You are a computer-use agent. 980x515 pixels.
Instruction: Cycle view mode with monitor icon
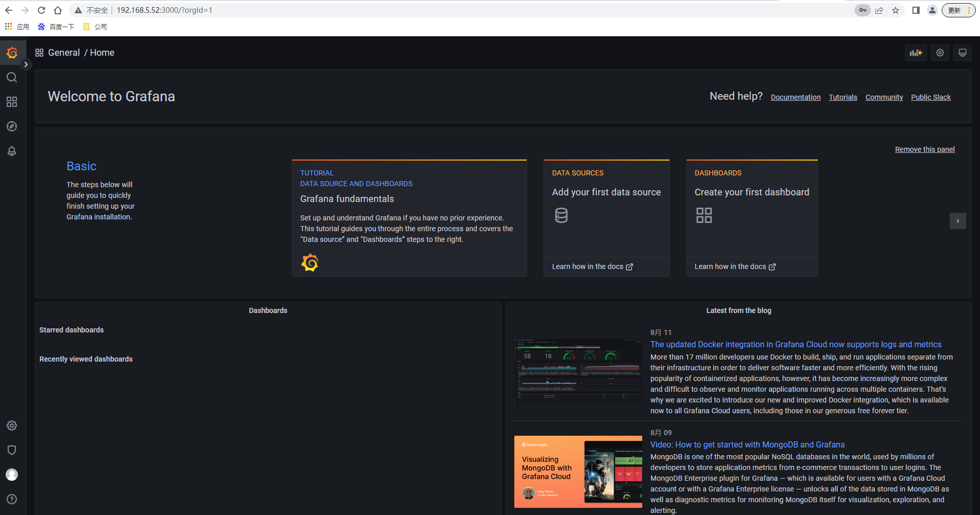[963, 53]
